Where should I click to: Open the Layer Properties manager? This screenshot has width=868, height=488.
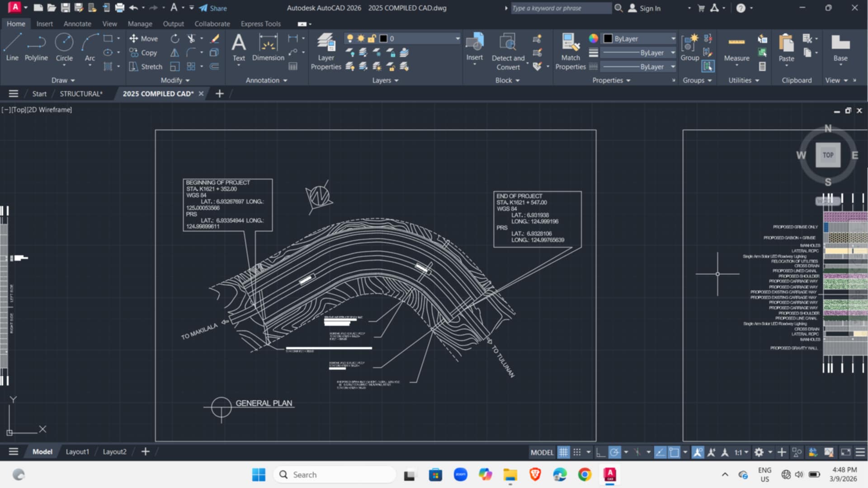pyautogui.click(x=325, y=52)
